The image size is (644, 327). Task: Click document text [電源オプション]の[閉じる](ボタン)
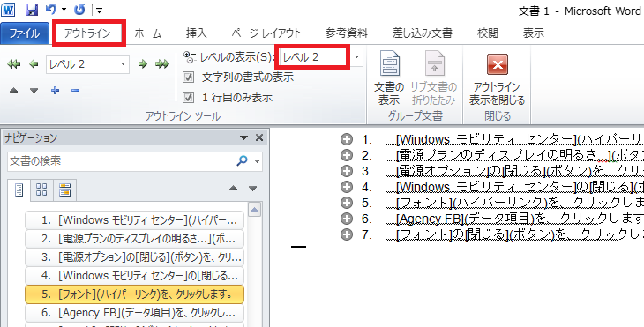tap(494, 171)
